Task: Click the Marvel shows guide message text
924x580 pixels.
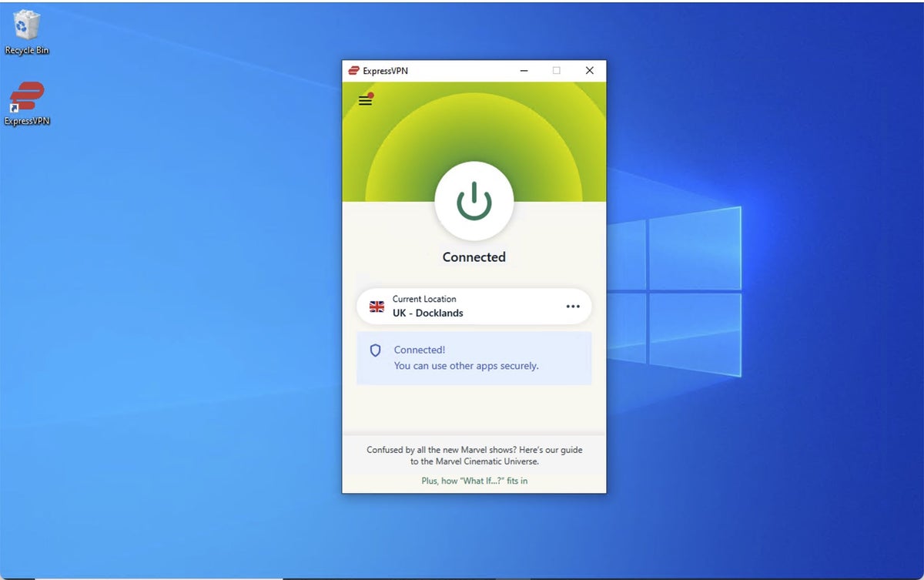Action: tap(474, 455)
